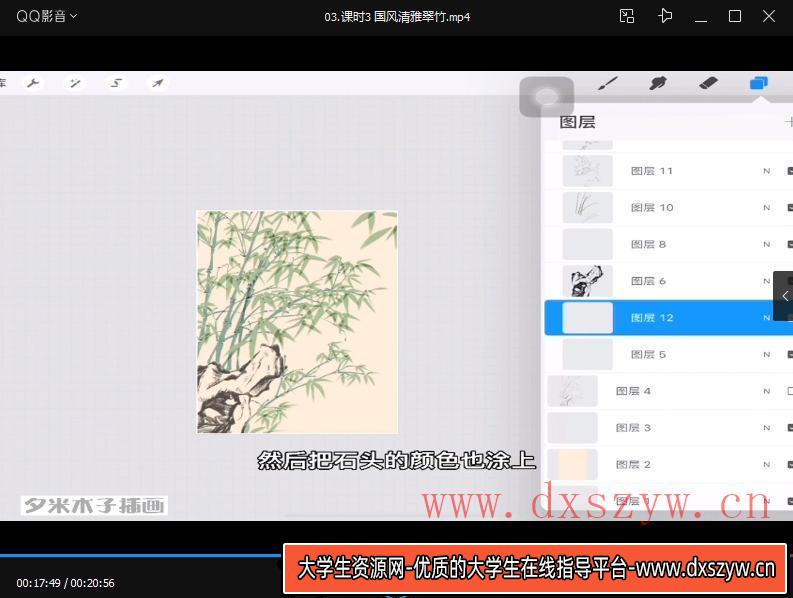The height and width of the screenshot is (598, 793).
Task: Select layer 图层 6
Action: tap(669, 281)
